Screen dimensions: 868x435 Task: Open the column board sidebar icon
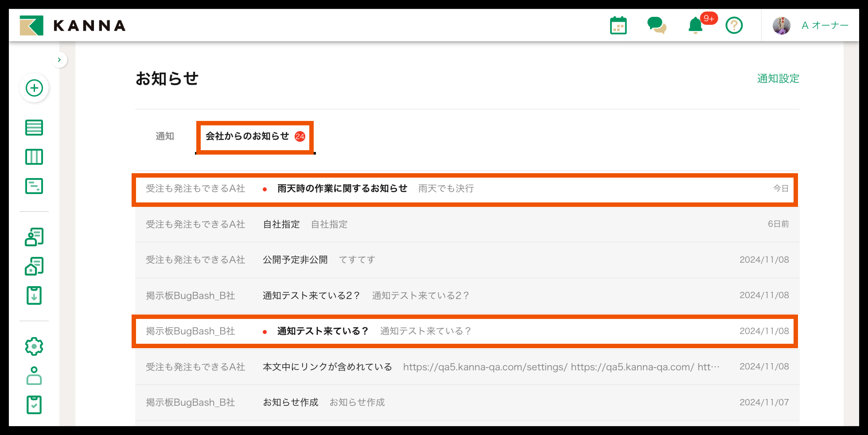pos(34,157)
